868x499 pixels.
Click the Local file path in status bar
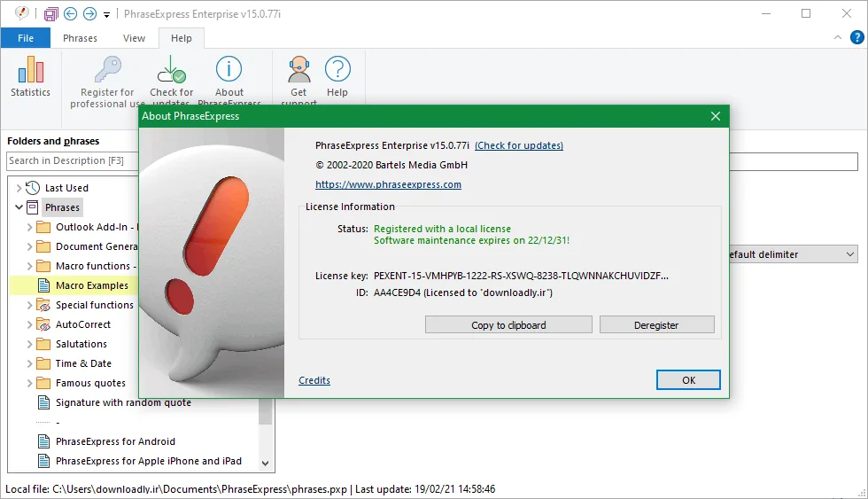[x=176, y=489]
